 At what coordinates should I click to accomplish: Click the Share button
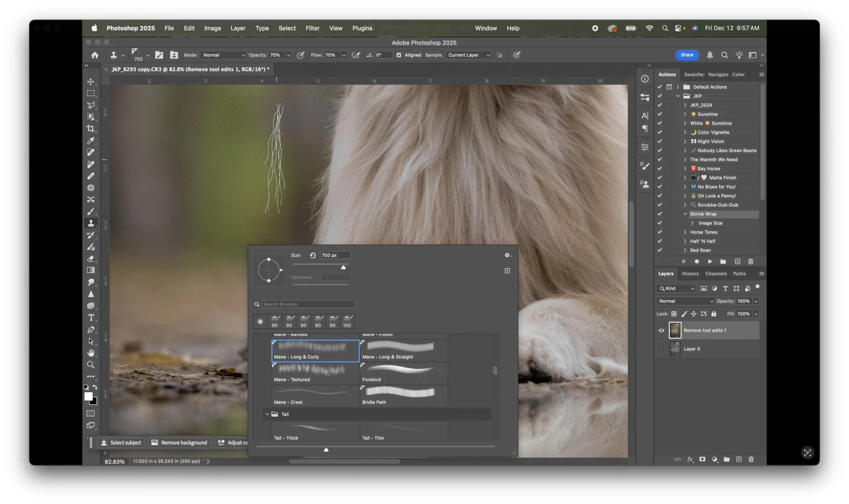pyautogui.click(x=687, y=55)
